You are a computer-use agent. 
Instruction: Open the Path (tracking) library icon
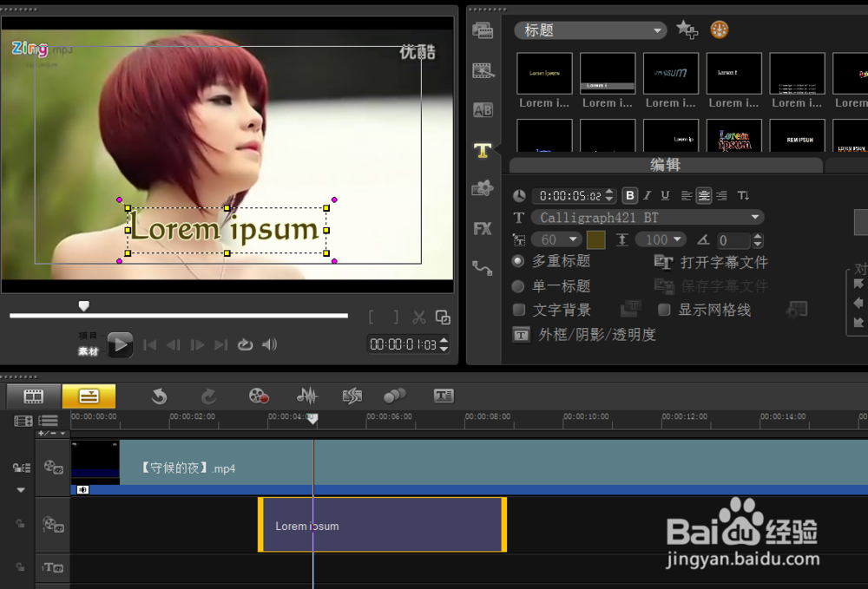[482, 268]
